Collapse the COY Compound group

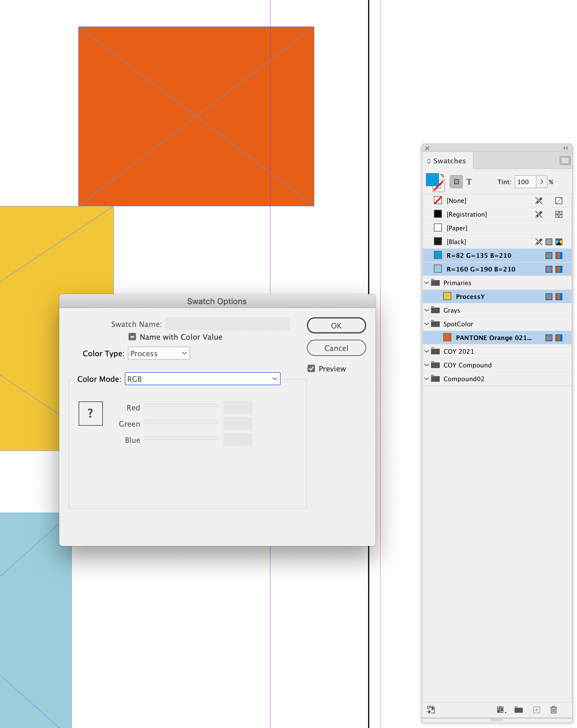(427, 365)
